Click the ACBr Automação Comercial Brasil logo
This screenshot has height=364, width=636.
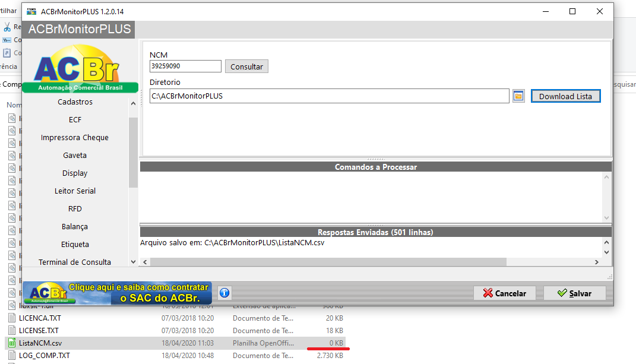(x=80, y=68)
